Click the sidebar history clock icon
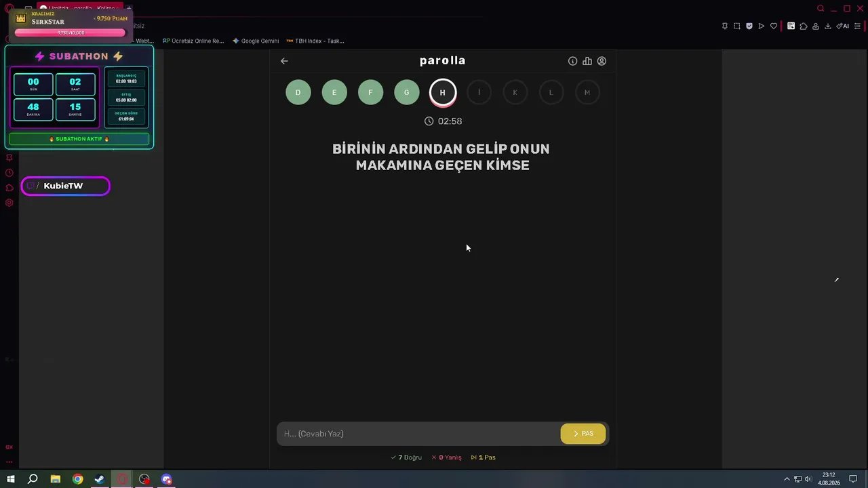Image resolution: width=868 pixels, height=488 pixels. point(9,173)
